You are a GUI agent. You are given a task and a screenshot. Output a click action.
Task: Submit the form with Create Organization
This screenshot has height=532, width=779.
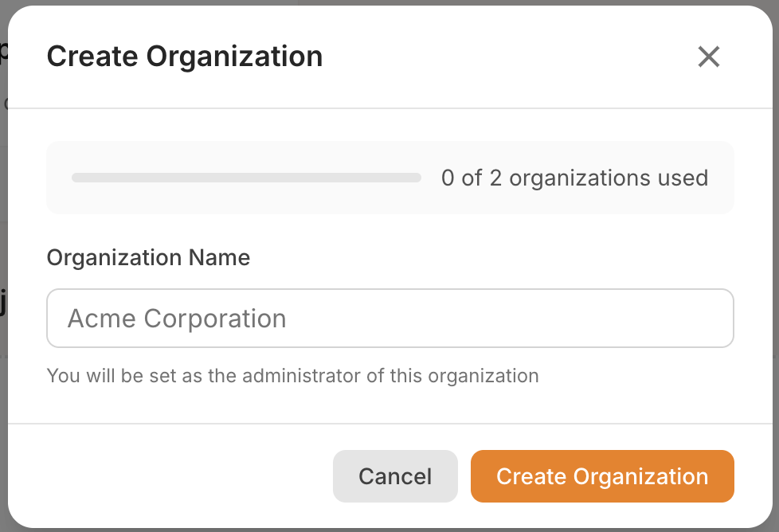click(x=602, y=476)
